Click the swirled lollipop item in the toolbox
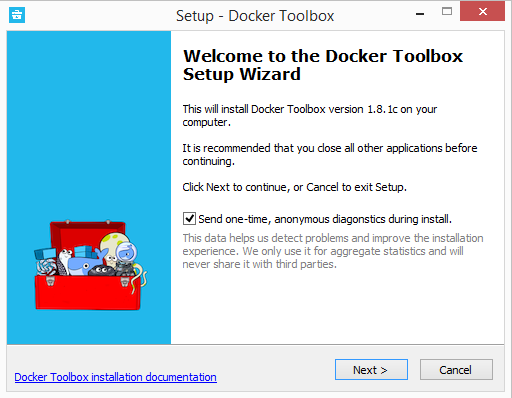This screenshot has width=512, height=398. [x=46, y=267]
